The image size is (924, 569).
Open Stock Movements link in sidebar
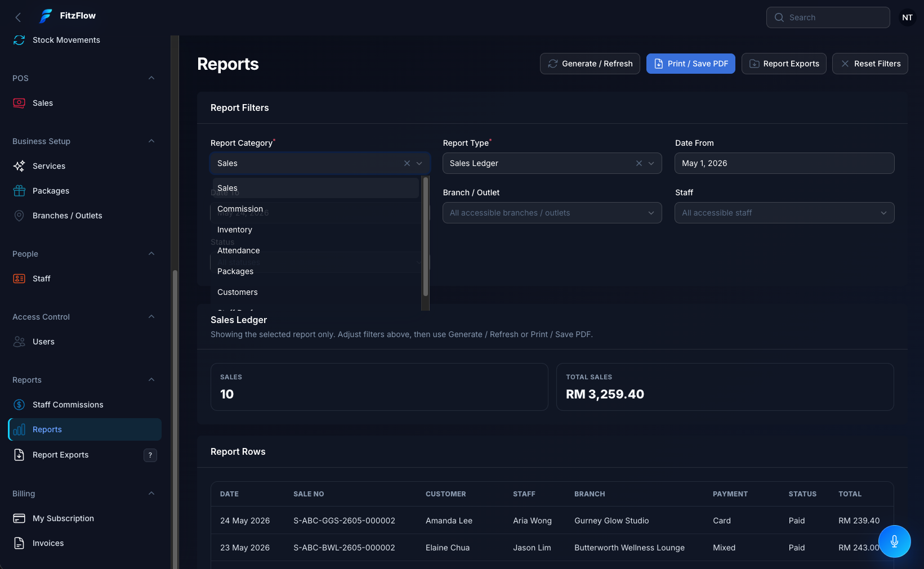[x=66, y=40]
